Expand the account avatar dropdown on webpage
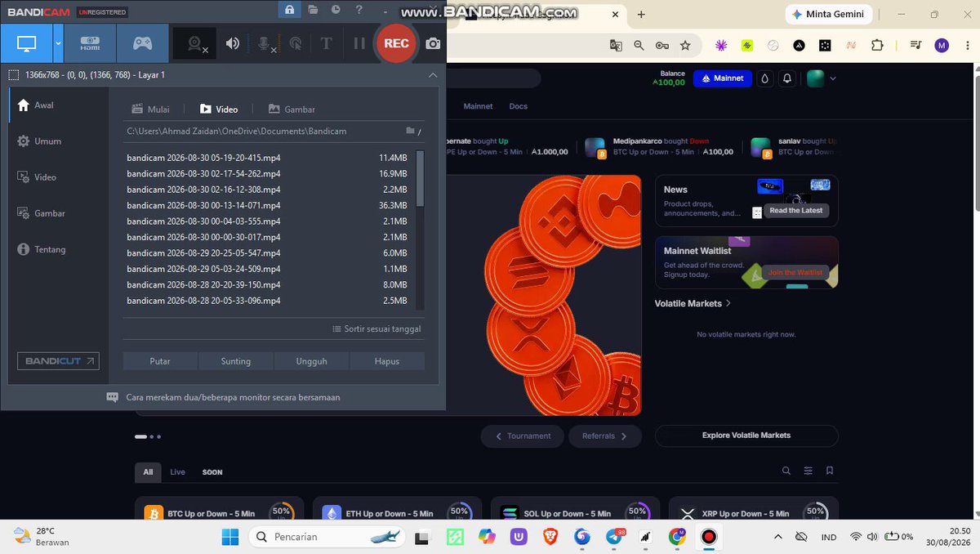Viewport: 980px width, 554px height. pyautogui.click(x=833, y=78)
